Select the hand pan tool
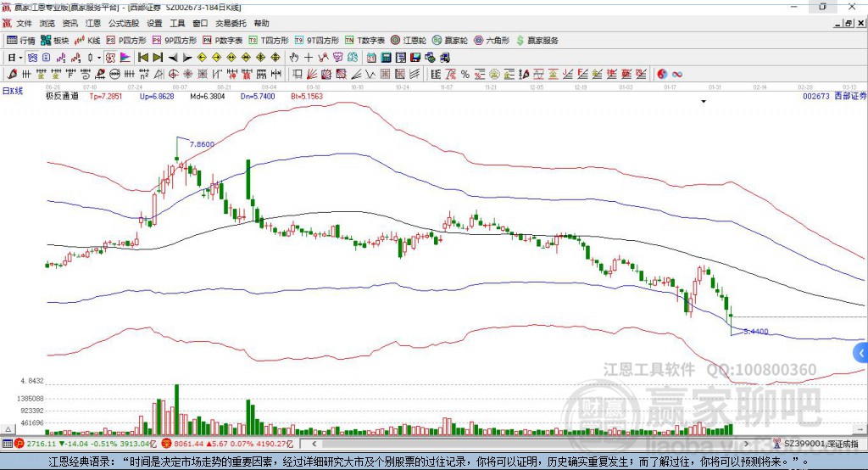The image size is (868, 470). (293, 57)
